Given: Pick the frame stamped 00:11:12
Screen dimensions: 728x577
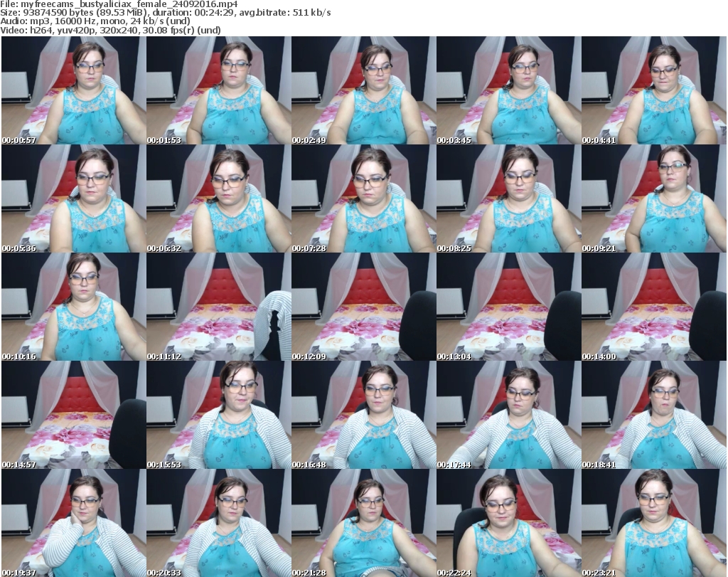Looking at the screenshot, I should [x=219, y=307].
